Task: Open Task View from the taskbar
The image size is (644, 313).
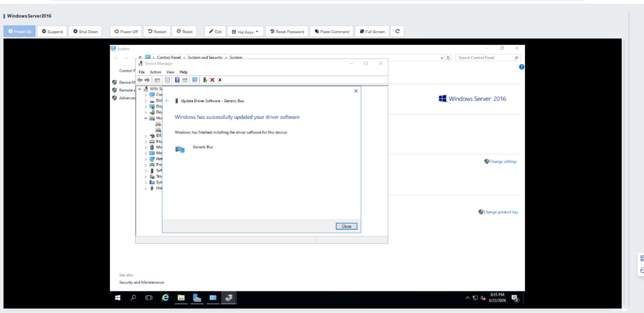Action: (x=149, y=298)
